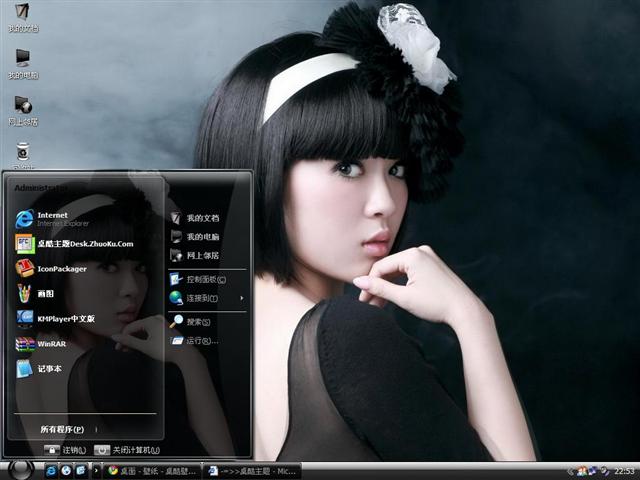The image size is (640, 480).
Task: Open 搜索 search item
Action: pyautogui.click(x=190, y=322)
